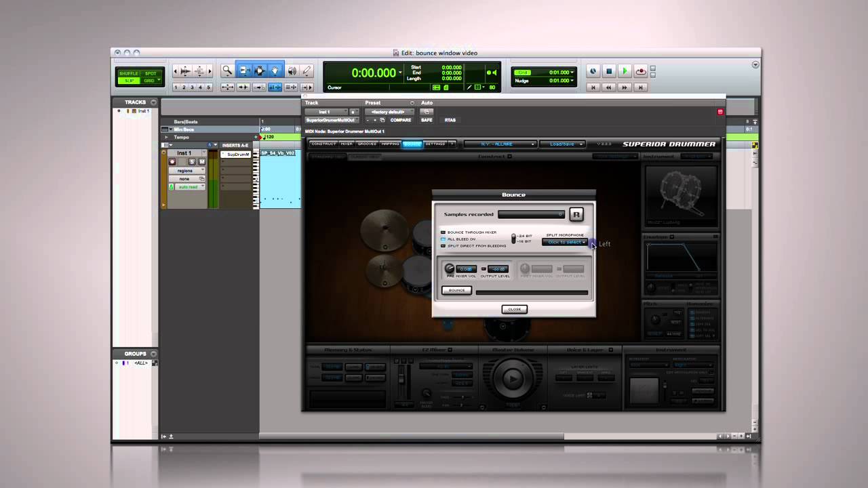Switch to the Construct tab
This screenshot has height=488, width=868.
[323, 144]
